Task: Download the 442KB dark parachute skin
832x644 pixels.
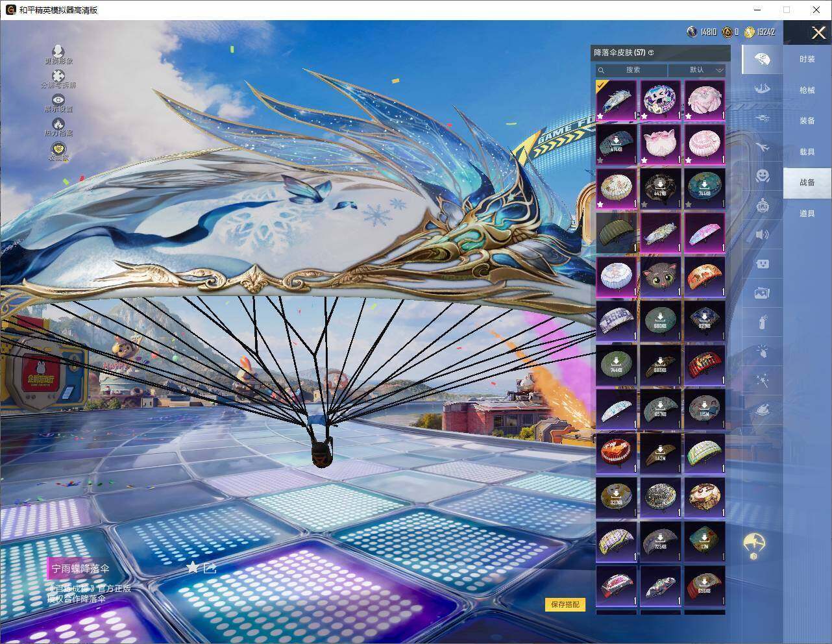Action: click(661, 188)
